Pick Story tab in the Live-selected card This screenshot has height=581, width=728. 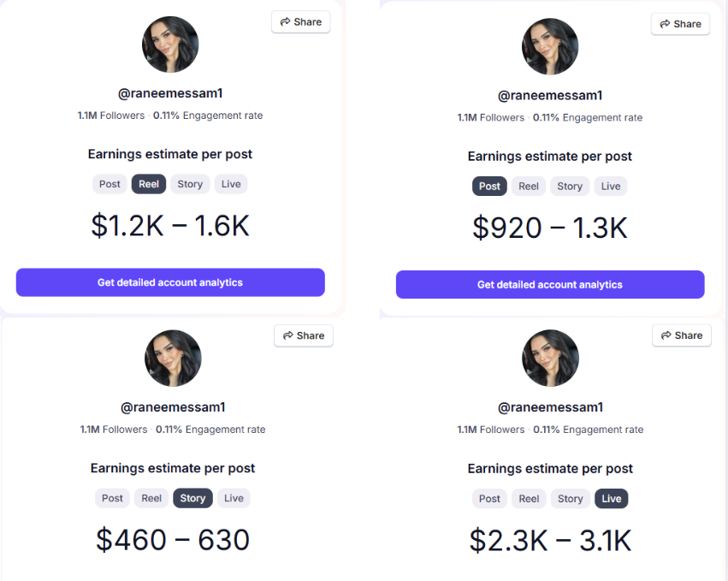[570, 498]
